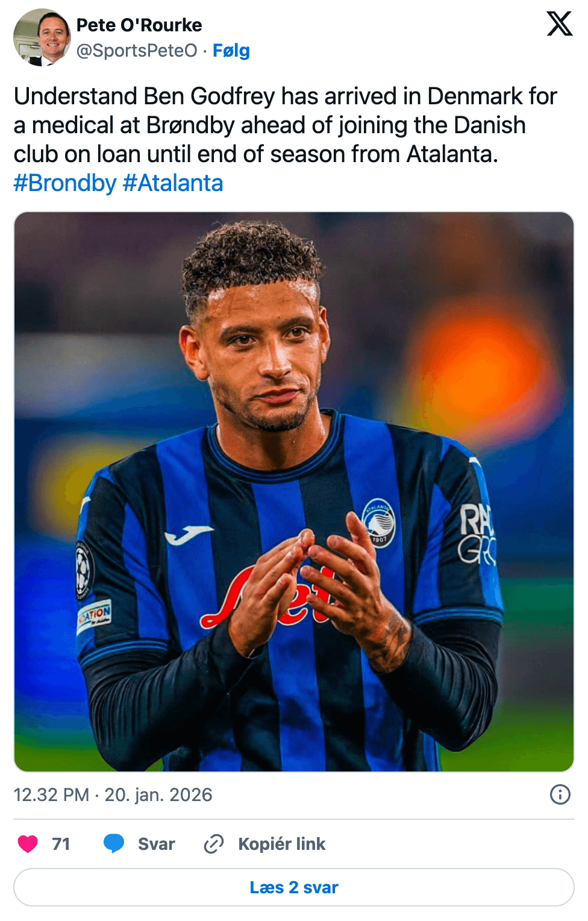Click the chain link copy icon

pos(214,844)
